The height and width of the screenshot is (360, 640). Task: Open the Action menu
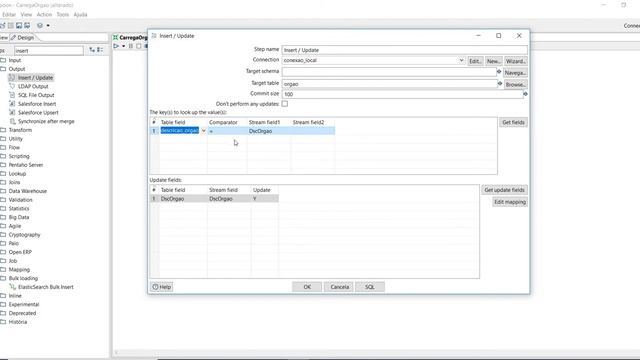(44, 14)
